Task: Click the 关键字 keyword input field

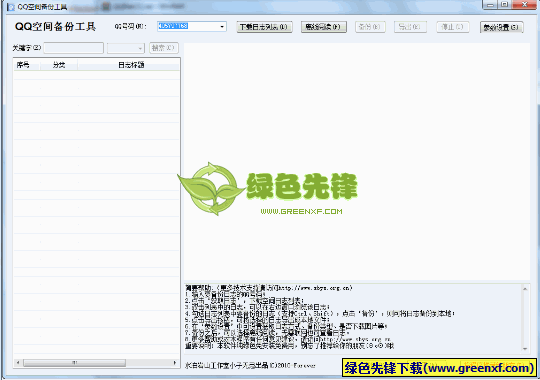Action: point(74,48)
